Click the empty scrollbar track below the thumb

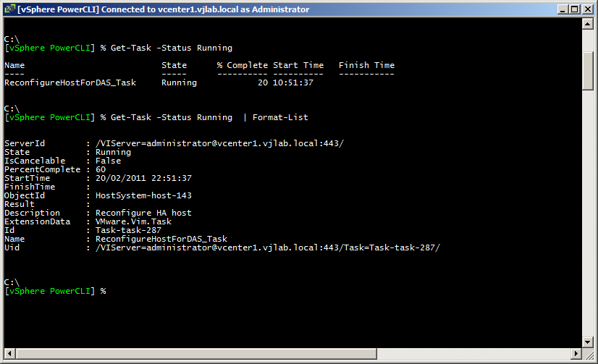pos(588,217)
